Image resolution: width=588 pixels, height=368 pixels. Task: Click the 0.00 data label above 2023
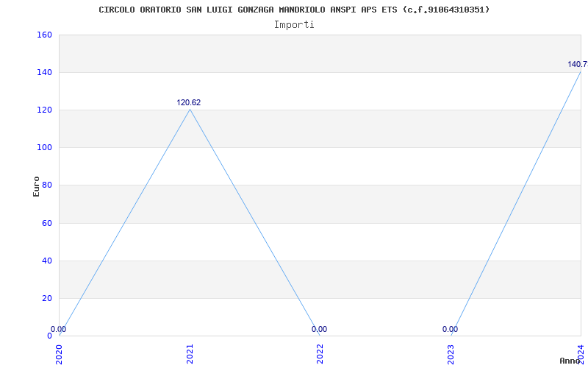pyautogui.click(x=450, y=329)
